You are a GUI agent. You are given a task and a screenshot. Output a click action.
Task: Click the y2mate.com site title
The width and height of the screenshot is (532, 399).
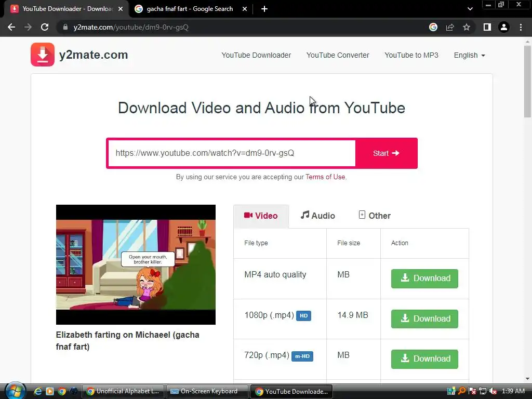[x=94, y=55]
